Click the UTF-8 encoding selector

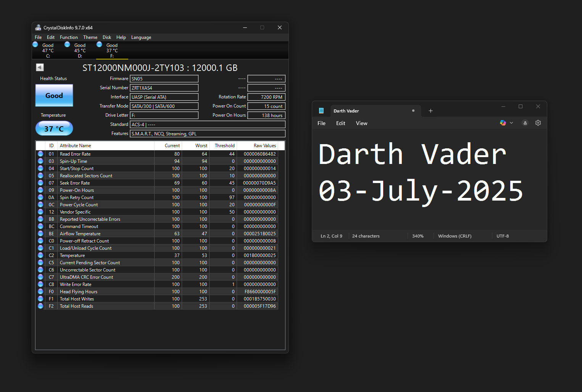[503, 236]
